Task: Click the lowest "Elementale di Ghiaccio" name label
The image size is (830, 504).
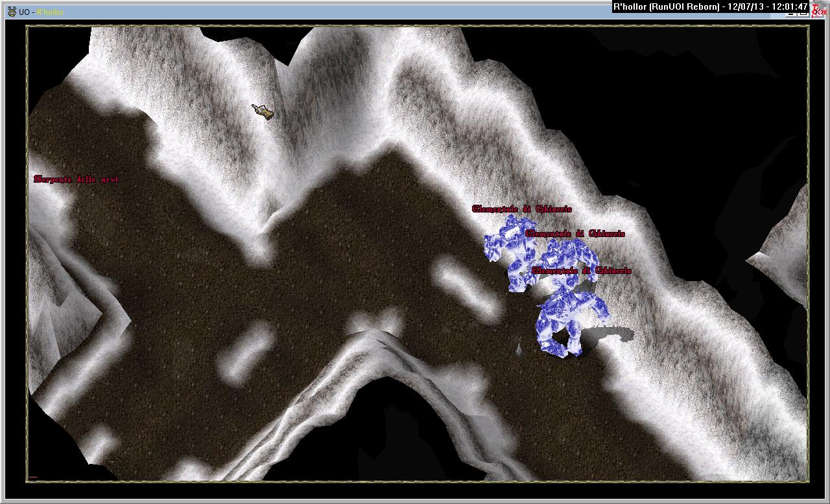Action: (581, 270)
